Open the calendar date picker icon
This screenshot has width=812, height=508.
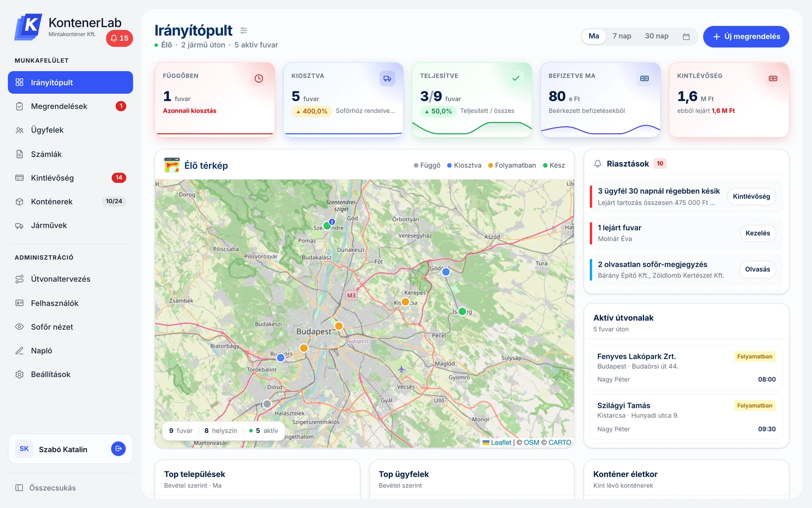[x=686, y=37]
